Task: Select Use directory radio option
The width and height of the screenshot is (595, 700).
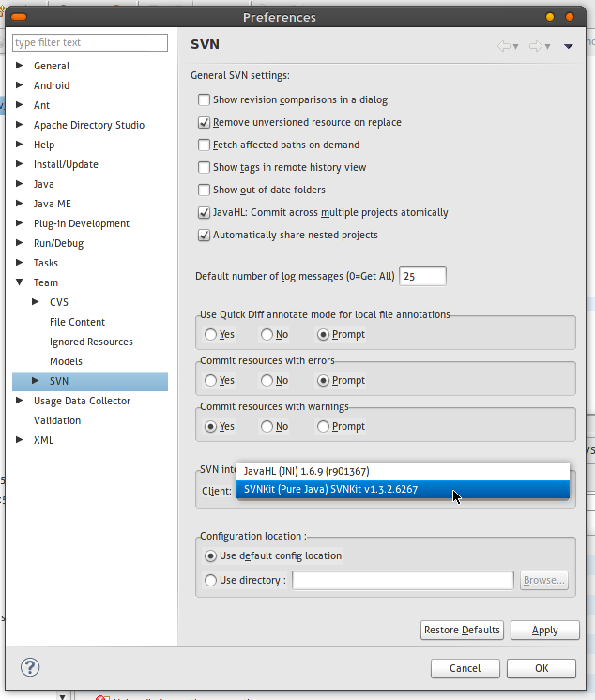Action: tap(210, 581)
